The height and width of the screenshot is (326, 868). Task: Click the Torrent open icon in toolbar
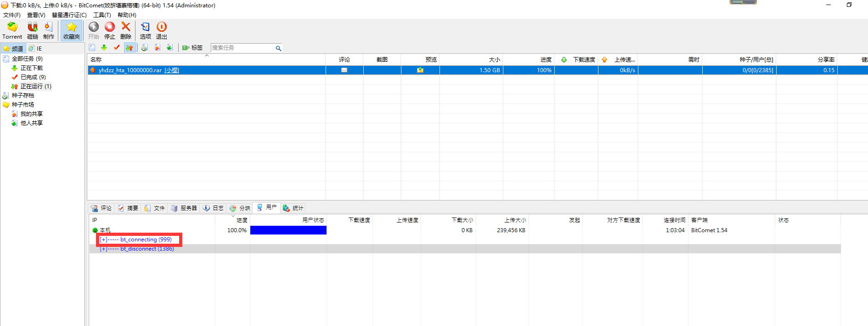pos(12,28)
